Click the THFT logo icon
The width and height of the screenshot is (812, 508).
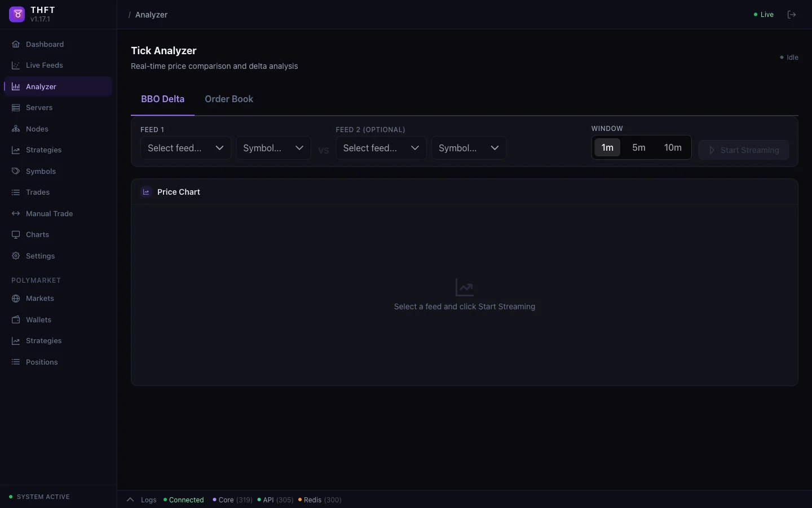pyautogui.click(x=17, y=15)
